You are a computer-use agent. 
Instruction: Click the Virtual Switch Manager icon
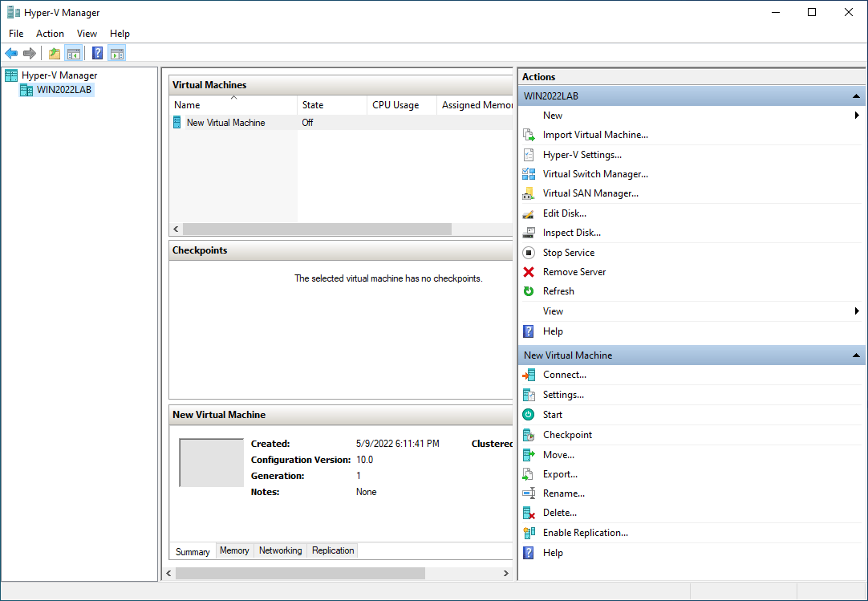[529, 174]
